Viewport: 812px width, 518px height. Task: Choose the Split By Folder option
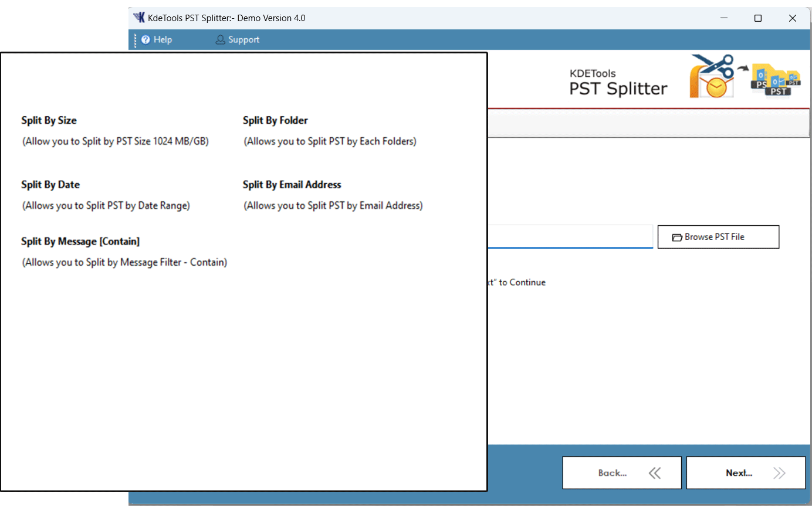point(275,120)
